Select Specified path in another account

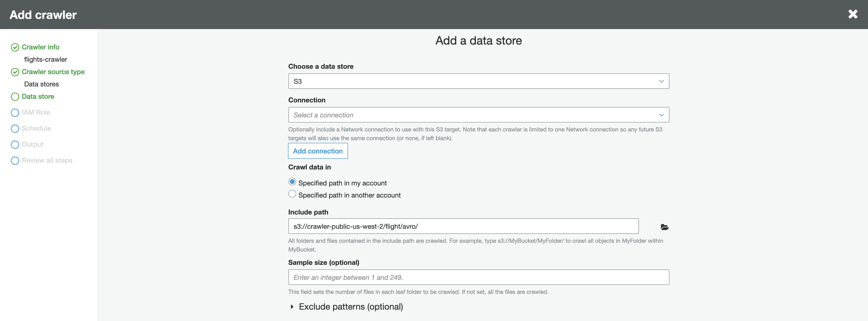[292, 194]
